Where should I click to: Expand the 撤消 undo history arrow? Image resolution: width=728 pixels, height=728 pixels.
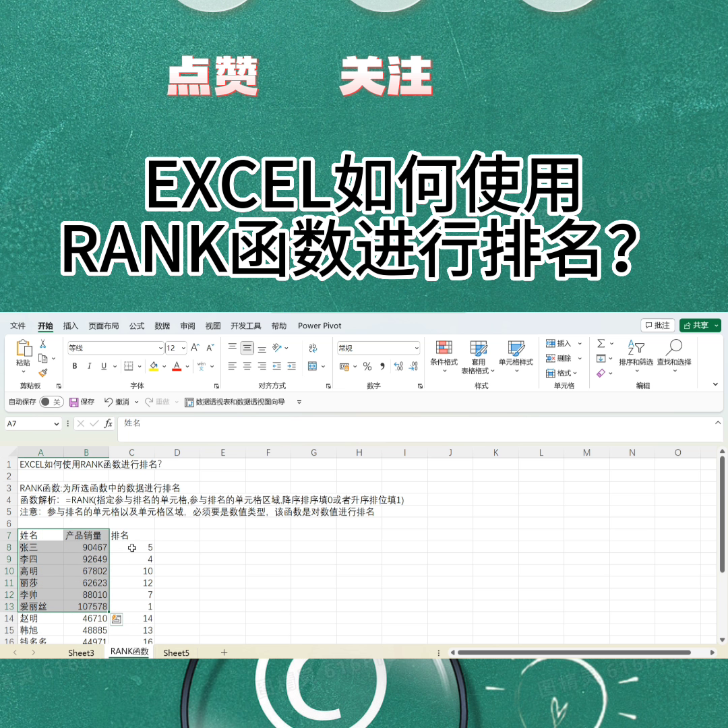point(136,402)
